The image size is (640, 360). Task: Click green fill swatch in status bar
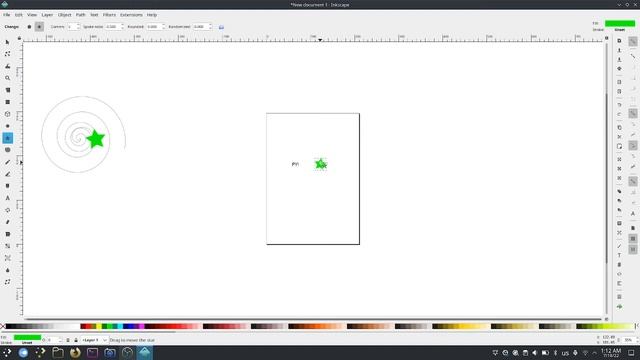tap(27, 338)
